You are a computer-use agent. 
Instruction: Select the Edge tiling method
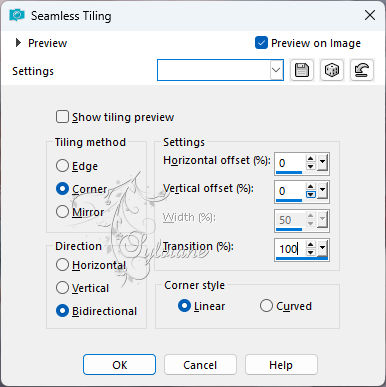pyautogui.click(x=62, y=166)
